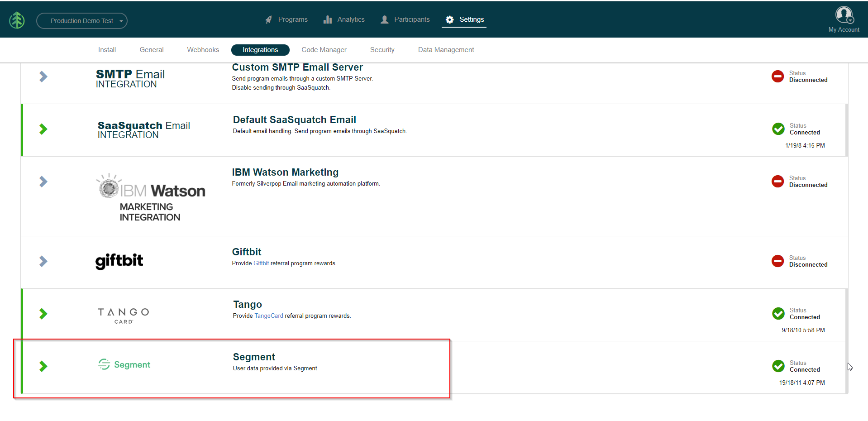Image resolution: width=868 pixels, height=421 pixels.
Task: Click the SaaSquatch tree logo
Action: tap(17, 20)
